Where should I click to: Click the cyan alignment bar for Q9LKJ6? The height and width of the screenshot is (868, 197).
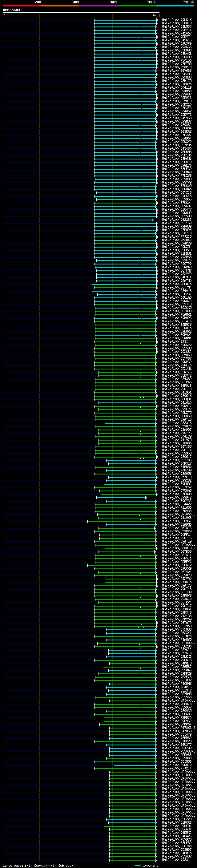(x=126, y=20)
